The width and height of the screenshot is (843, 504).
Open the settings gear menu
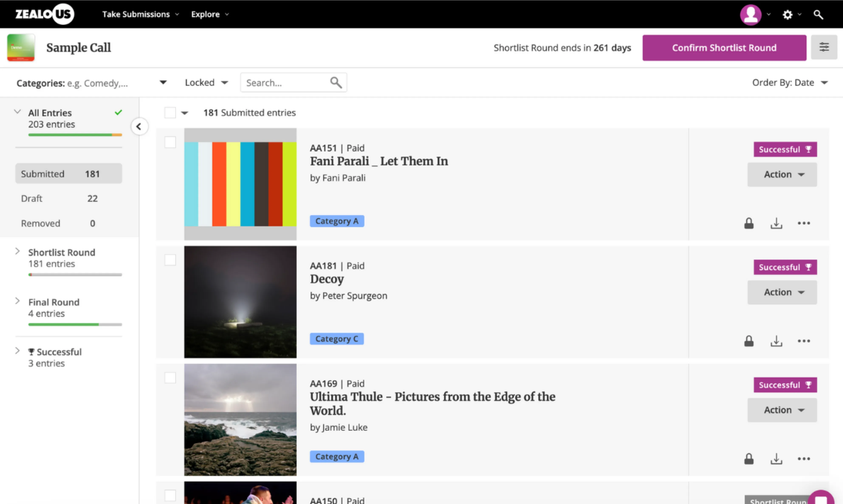click(x=788, y=14)
